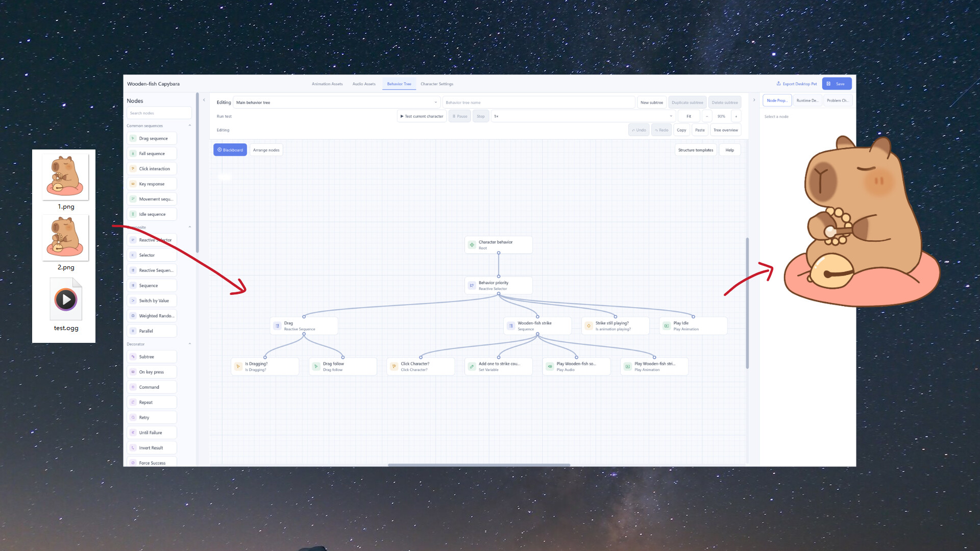Toggle the Blackboard panel button
980x551 pixels.
click(x=230, y=150)
